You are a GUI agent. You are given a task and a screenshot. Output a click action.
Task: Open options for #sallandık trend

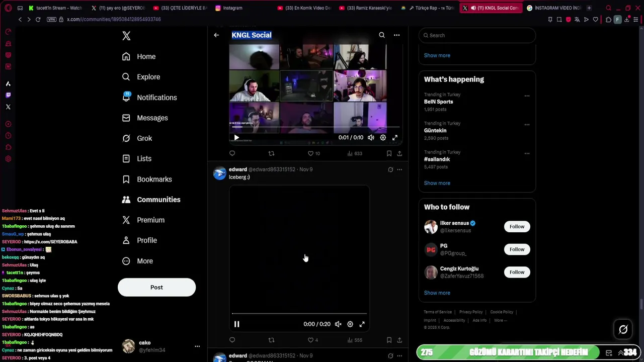pyautogui.click(x=527, y=153)
